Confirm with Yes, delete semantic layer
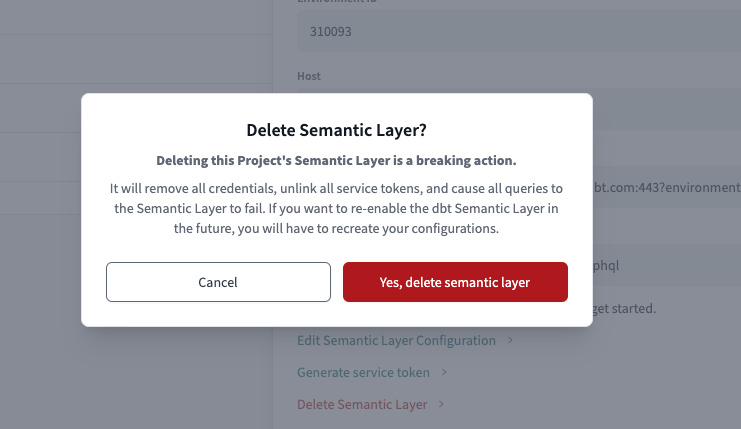This screenshot has width=741, height=429. (x=455, y=282)
